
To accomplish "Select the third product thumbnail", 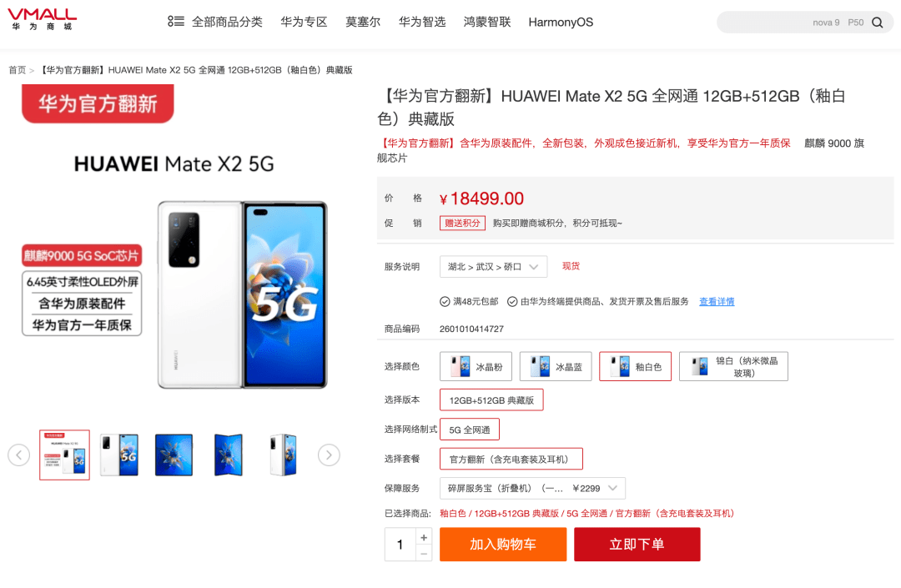I will click(174, 455).
